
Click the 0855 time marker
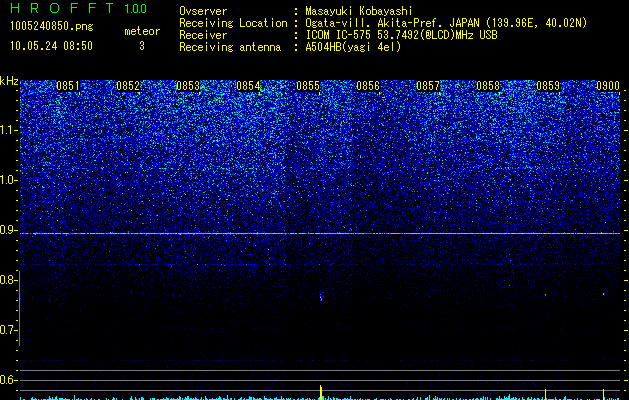(x=308, y=86)
